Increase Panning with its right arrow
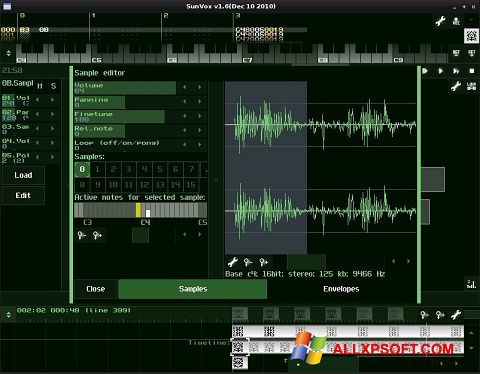The width and height of the screenshot is (480, 374). 200,102
